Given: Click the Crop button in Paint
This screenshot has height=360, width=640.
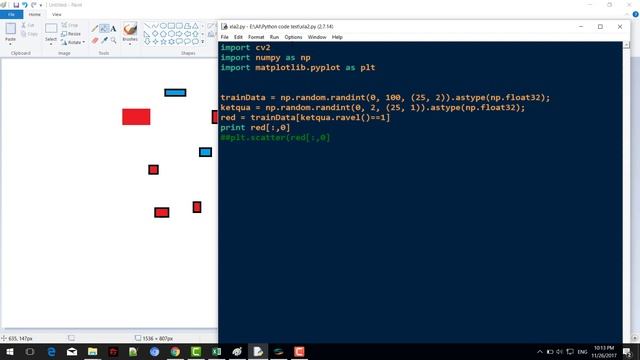Looking at the screenshot, I should pos(70,25).
